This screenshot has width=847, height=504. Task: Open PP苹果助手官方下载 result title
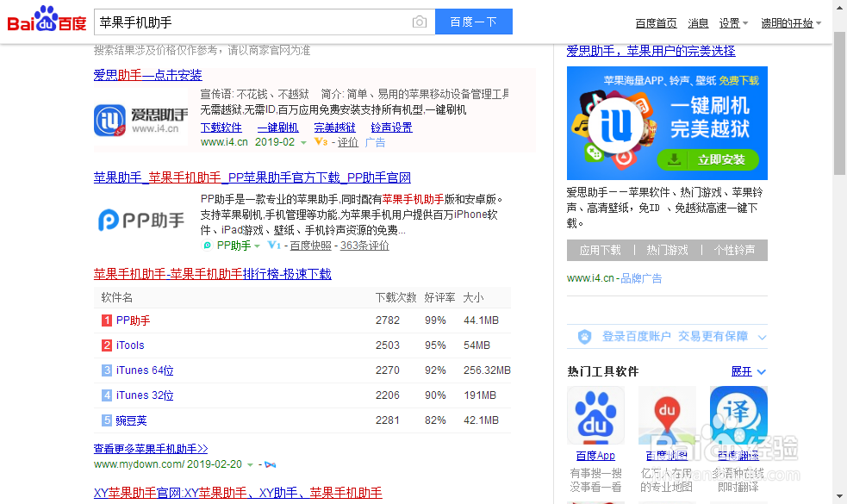[252, 177]
